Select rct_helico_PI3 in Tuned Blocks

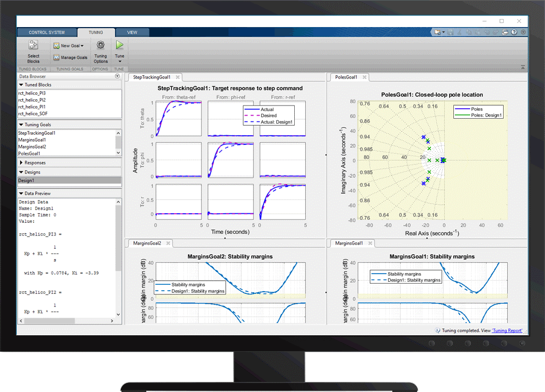(x=32, y=93)
